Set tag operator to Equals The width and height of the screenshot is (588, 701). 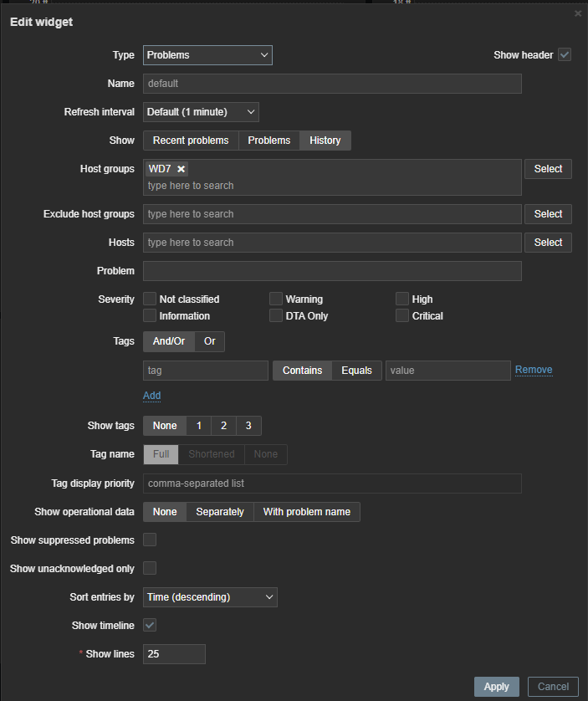pos(356,371)
